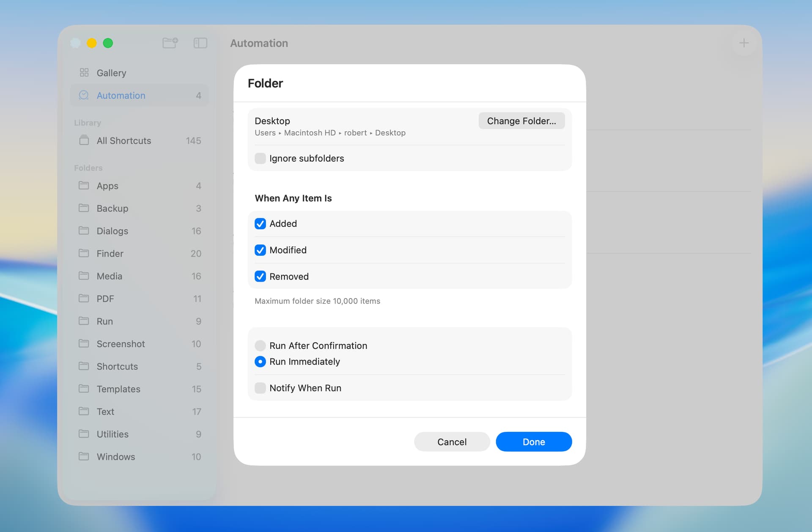
Task: Uncheck the Removed checkbox
Action: coord(260,276)
